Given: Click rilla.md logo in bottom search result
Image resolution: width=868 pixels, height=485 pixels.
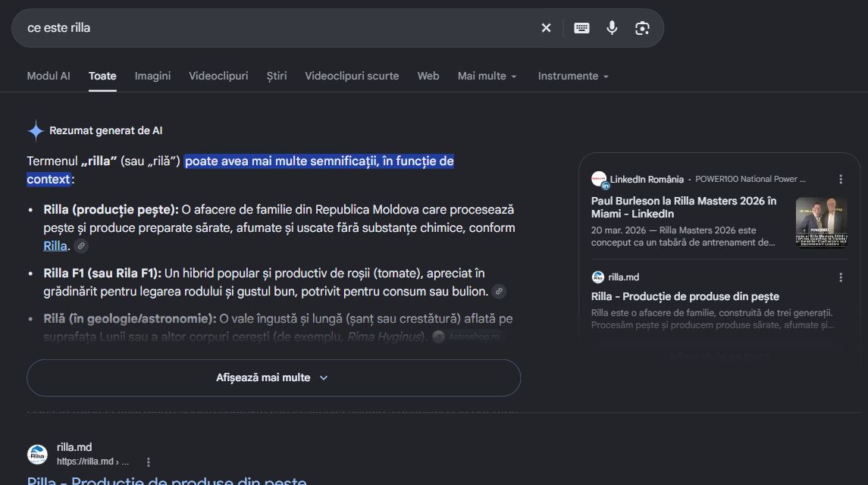Looking at the screenshot, I should (38, 454).
